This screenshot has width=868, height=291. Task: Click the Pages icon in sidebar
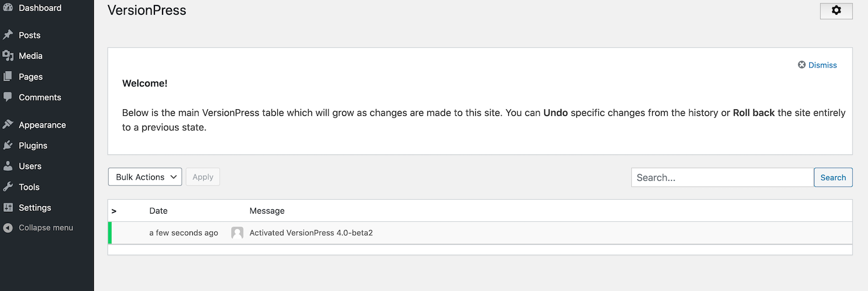pyautogui.click(x=8, y=77)
